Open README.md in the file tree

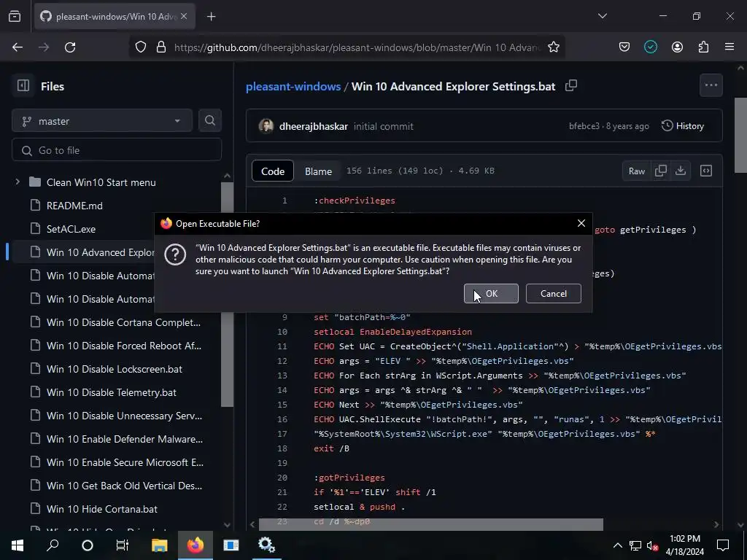tap(74, 206)
